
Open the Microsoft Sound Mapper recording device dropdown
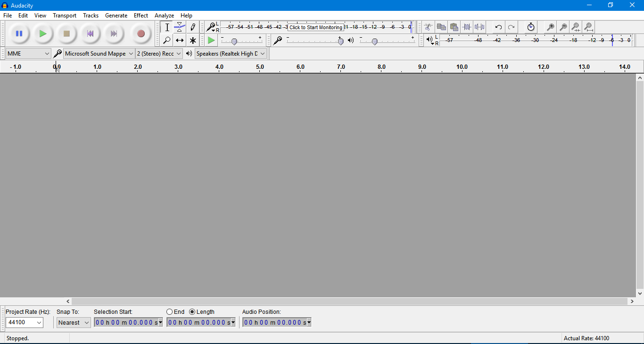pyautogui.click(x=99, y=54)
